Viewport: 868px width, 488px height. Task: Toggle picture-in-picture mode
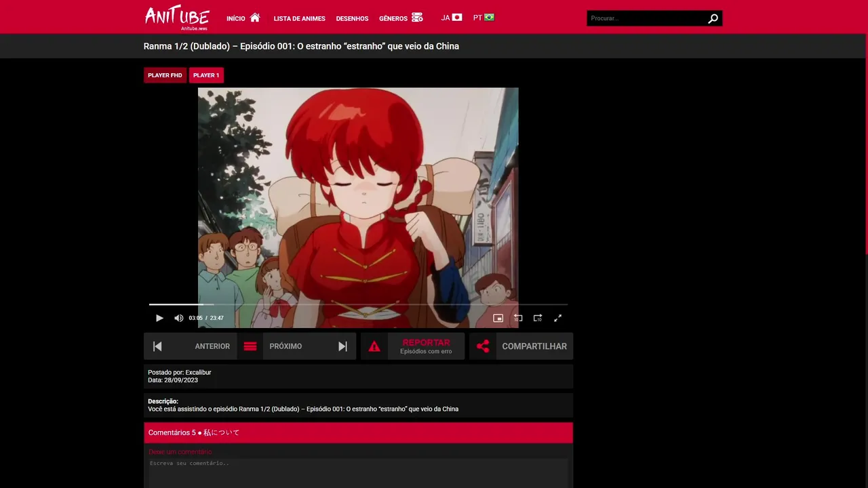pyautogui.click(x=498, y=318)
